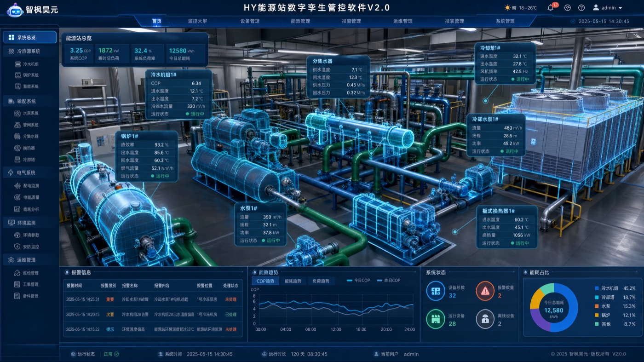Click the 未处理 status of first alarm

click(231, 299)
